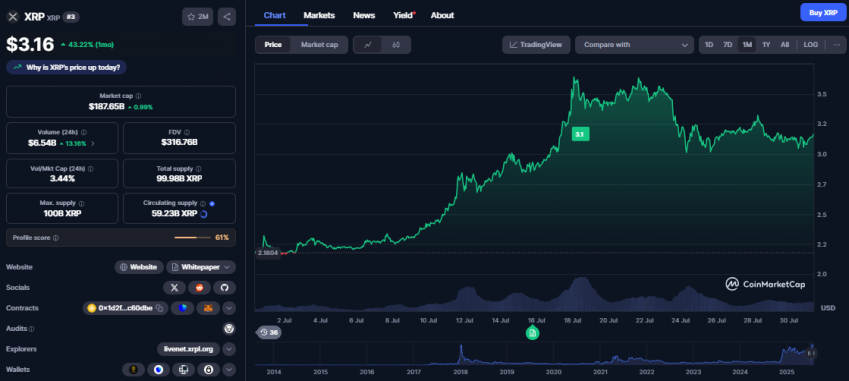Toggle LOG scale on the chart
Image resolution: width=849 pixels, height=381 pixels.
click(x=811, y=45)
